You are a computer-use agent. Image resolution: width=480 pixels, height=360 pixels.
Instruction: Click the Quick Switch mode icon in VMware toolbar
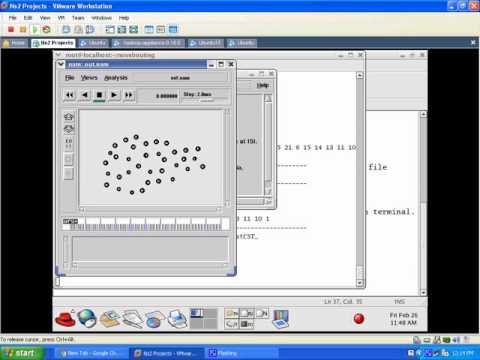[122, 30]
